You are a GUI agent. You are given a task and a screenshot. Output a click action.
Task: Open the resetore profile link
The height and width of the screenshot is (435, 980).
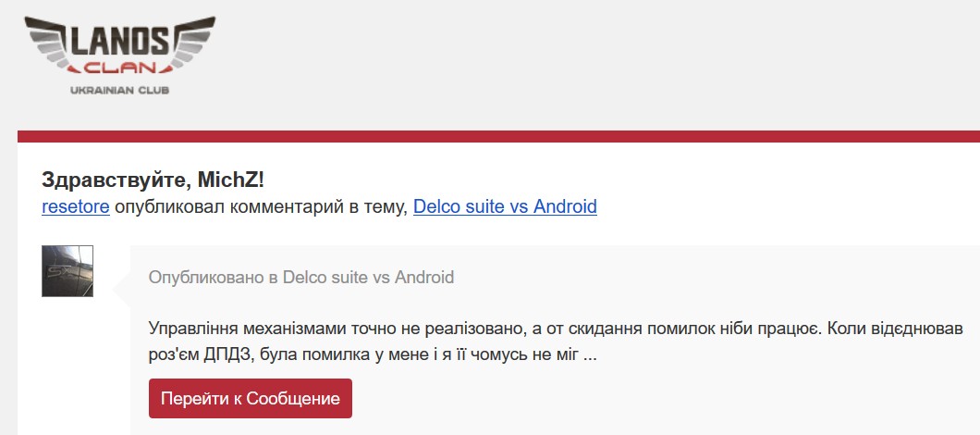point(76,206)
